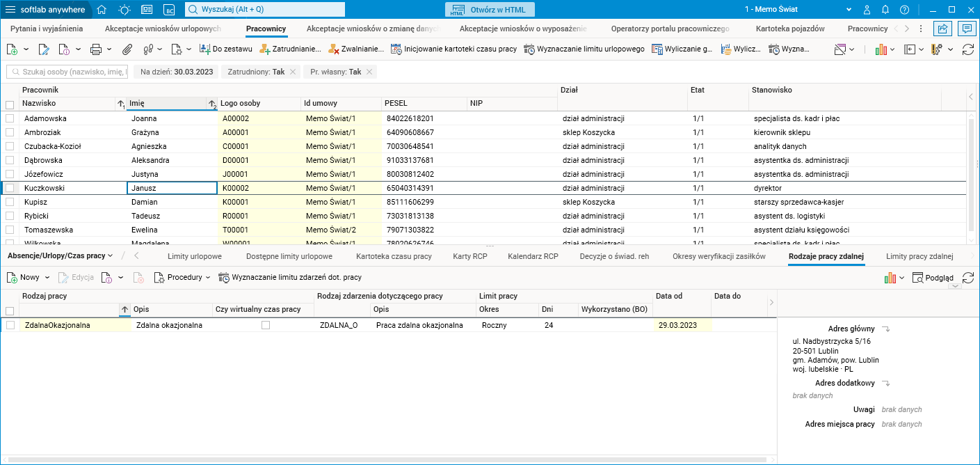Expand the 'Absencje/Urlopy/Czas pracy' dropdown
The height and width of the screenshot is (465, 980).
[60, 256]
